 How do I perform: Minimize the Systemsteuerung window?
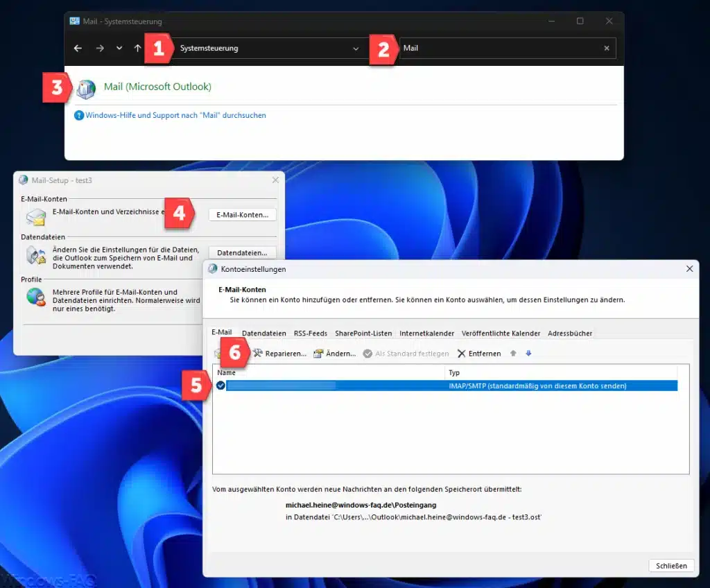coord(551,21)
